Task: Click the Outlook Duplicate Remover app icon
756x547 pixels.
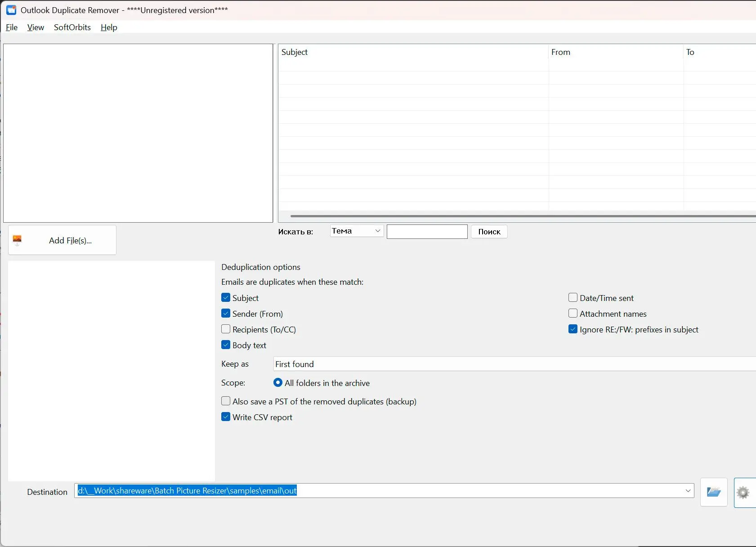Action: [11, 10]
